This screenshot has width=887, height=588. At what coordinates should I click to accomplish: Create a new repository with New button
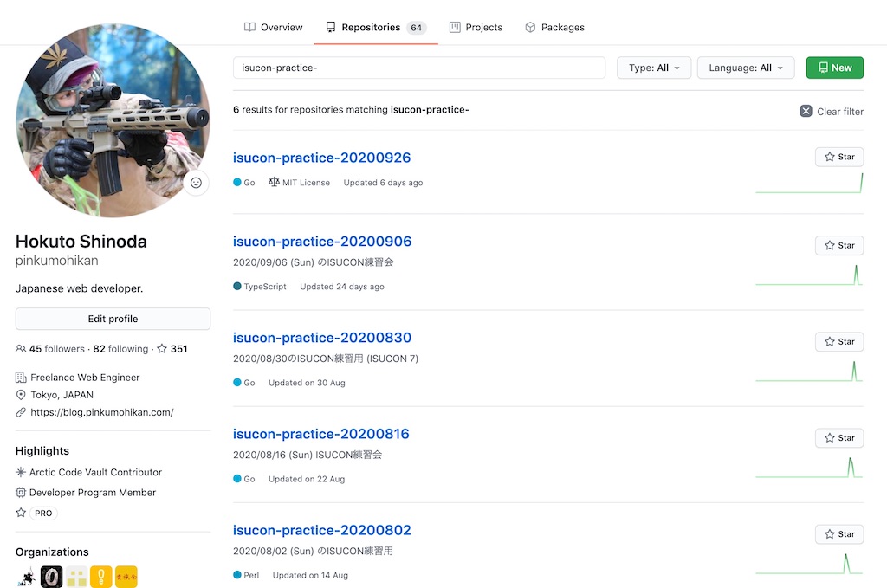pyautogui.click(x=835, y=68)
